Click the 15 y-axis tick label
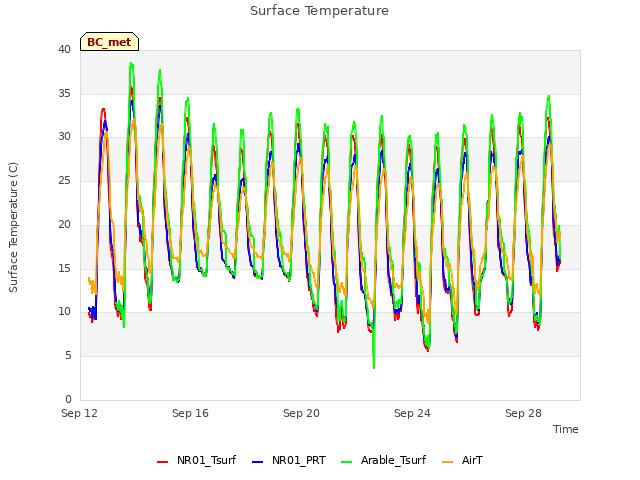 64,268
